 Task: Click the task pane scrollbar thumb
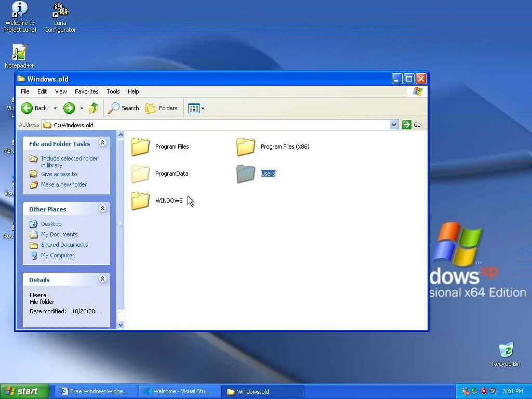pos(121,224)
